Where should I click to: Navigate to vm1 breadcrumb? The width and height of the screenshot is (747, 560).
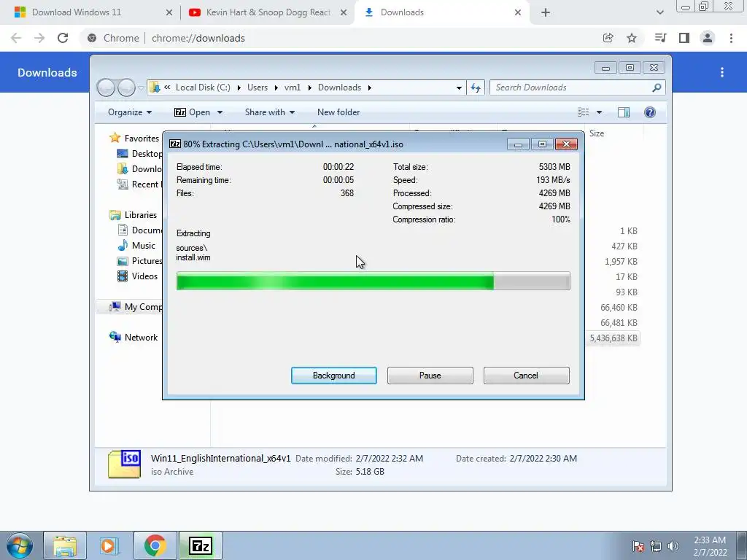click(x=293, y=87)
